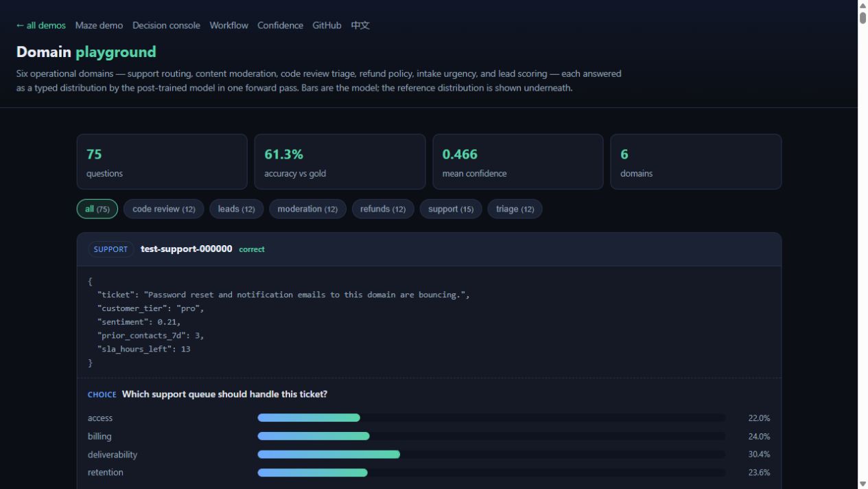The image size is (868, 489).
Task: Click the page scrollbar up arrow
Action: 863,5
